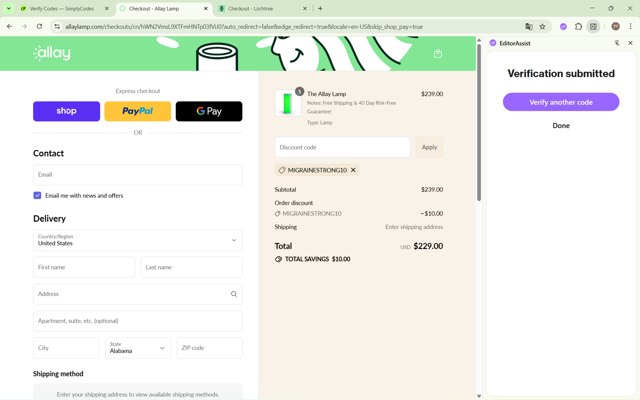Open a new browser tab
This screenshot has height=400, width=640.
(320, 8)
